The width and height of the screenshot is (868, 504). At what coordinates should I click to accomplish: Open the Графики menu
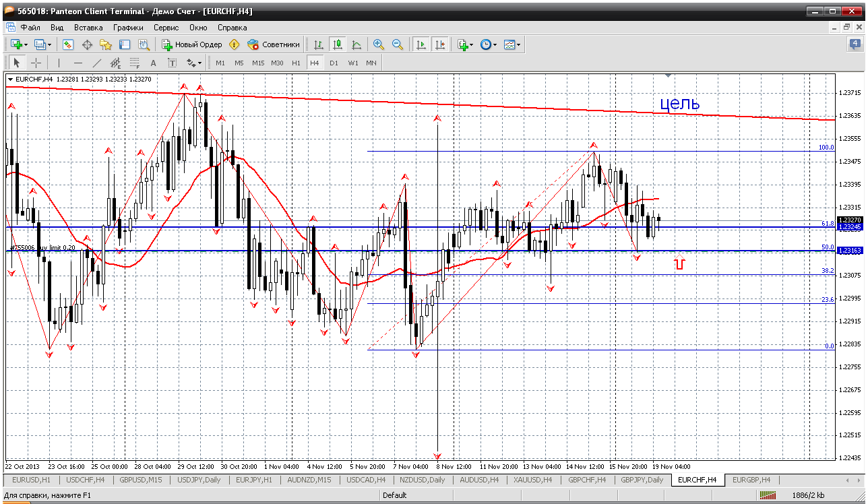click(x=128, y=28)
